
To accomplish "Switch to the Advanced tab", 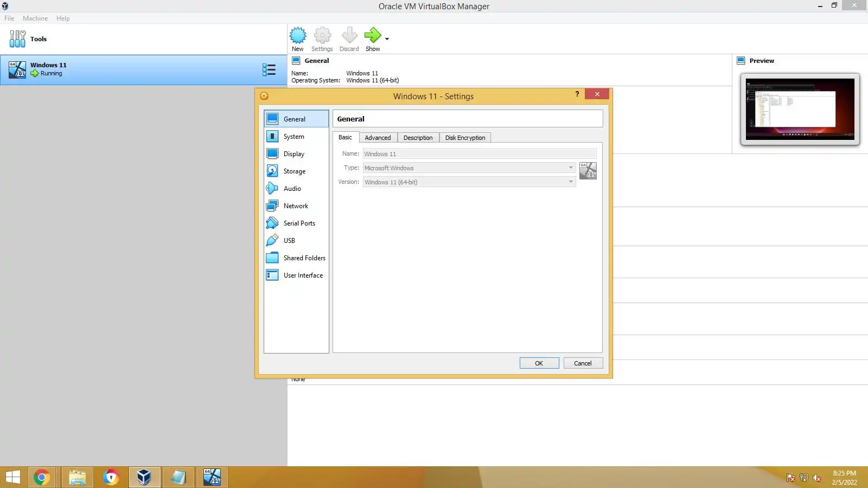I will tap(378, 138).
